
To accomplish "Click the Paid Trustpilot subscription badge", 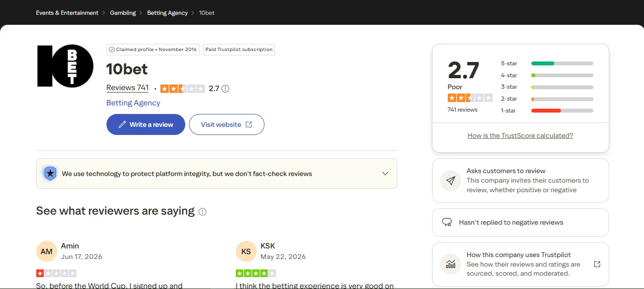I will click(x=239, y=50).
